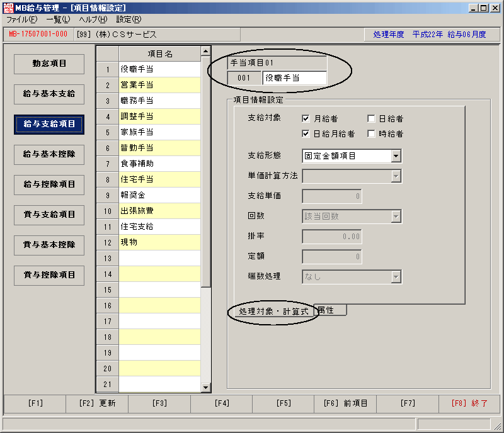Switch to the 処理対象・計算式 tab
This screenshot has width=504, height=433.
(273, 312)
